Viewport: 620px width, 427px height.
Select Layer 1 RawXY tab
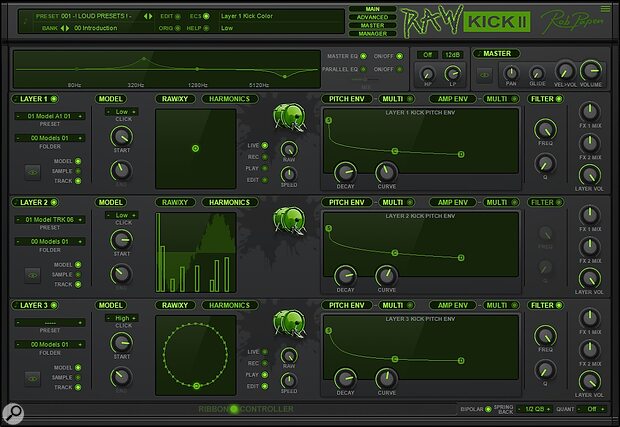point(175,99)
